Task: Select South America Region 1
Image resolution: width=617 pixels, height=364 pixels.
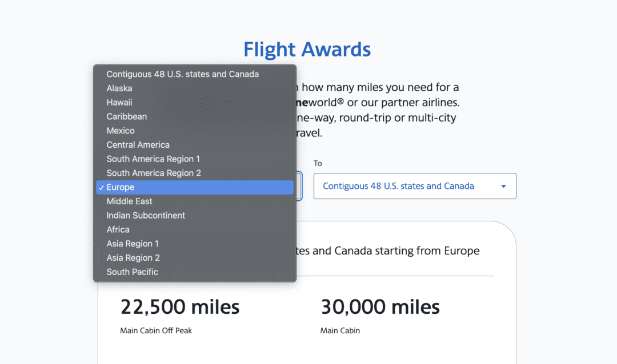Action: (x=153, y=159)
